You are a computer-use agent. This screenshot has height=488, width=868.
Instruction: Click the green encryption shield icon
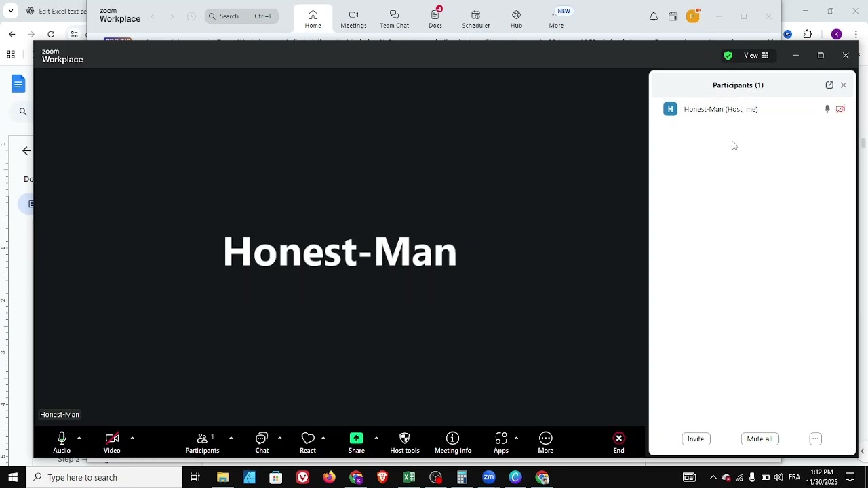point(728,56)
